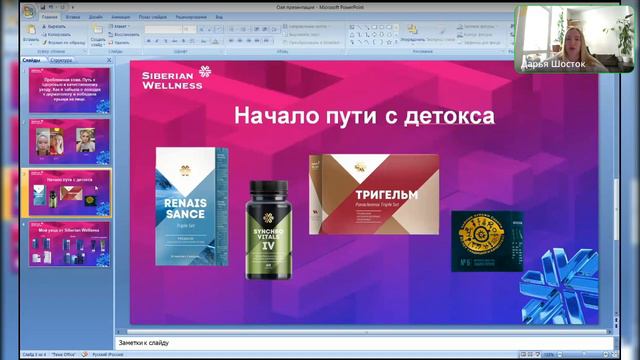640x360 pixels.
Task: Toggle bold formatting
Action: 148,41
